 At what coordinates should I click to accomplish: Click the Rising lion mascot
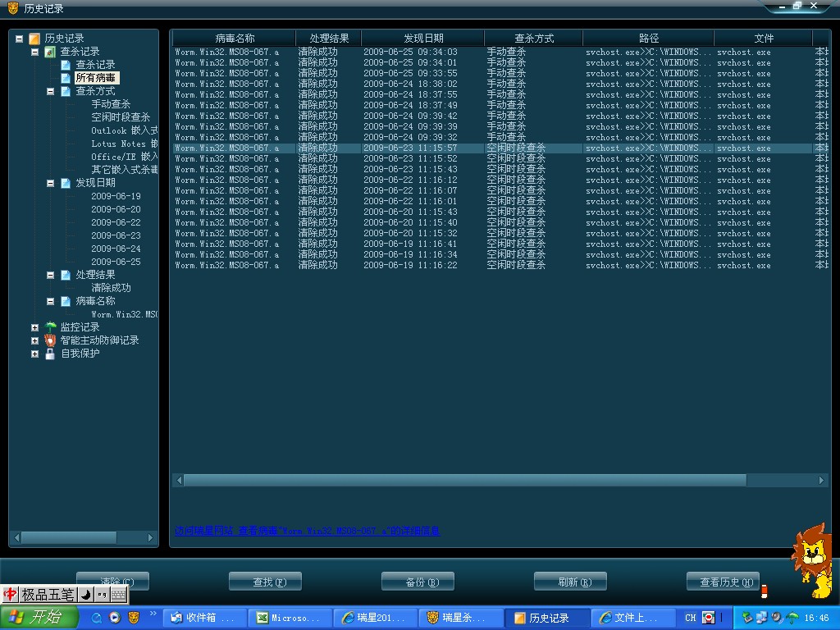(813, 560)
